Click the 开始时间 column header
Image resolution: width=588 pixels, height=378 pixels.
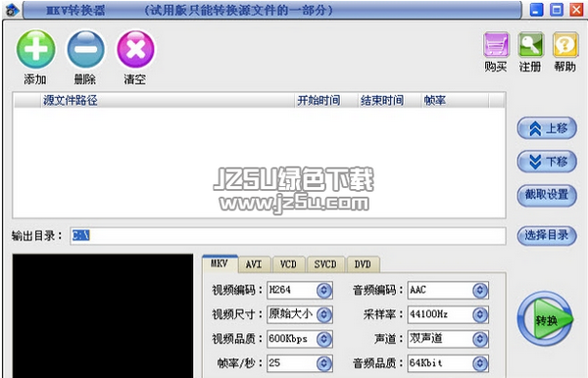[x=326, y=101]
